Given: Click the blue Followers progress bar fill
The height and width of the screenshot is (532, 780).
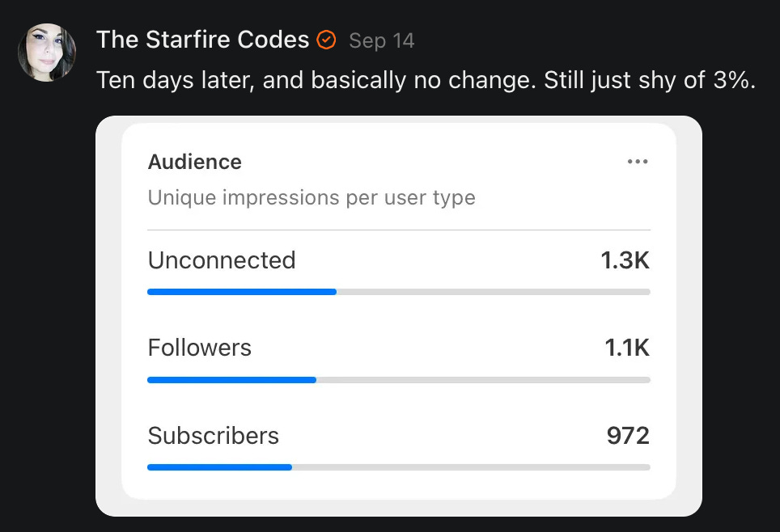Looking at the screenshot, I should coord(231,379).
